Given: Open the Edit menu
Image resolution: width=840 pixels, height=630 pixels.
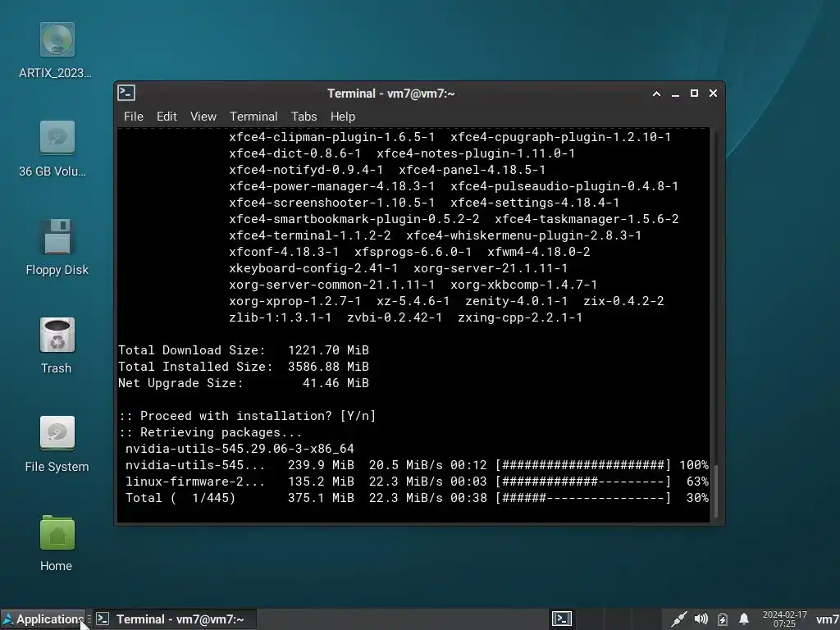Looking at the screenshot, I should click(x=167, y=116).
